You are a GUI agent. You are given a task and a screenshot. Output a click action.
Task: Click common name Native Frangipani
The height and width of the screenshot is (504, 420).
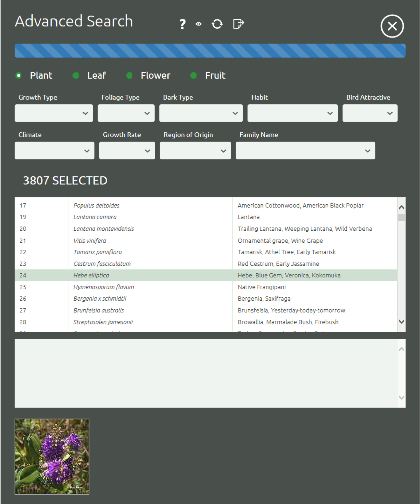click(x=262, y=287)
